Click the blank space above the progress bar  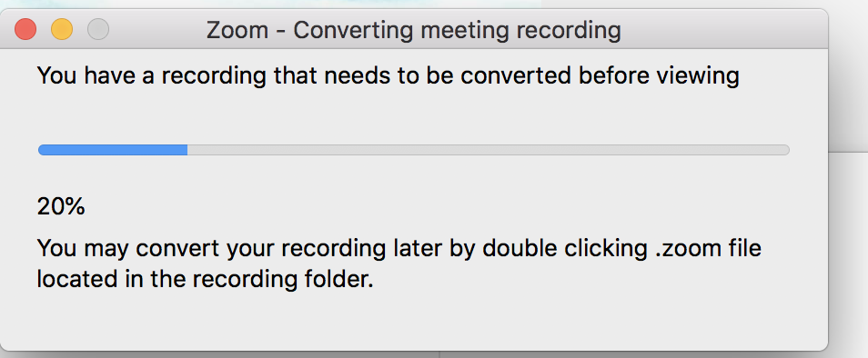pyautogui.click(x=413, y=116)
